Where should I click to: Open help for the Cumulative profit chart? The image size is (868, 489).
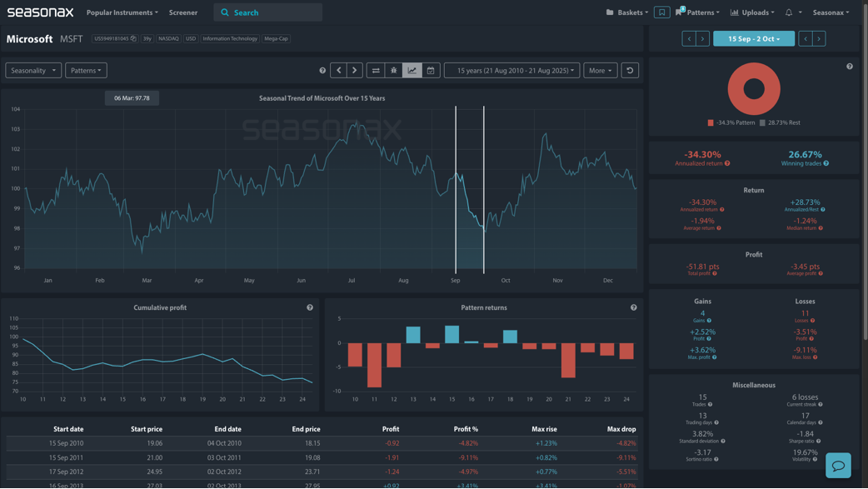tap(309, 307)
